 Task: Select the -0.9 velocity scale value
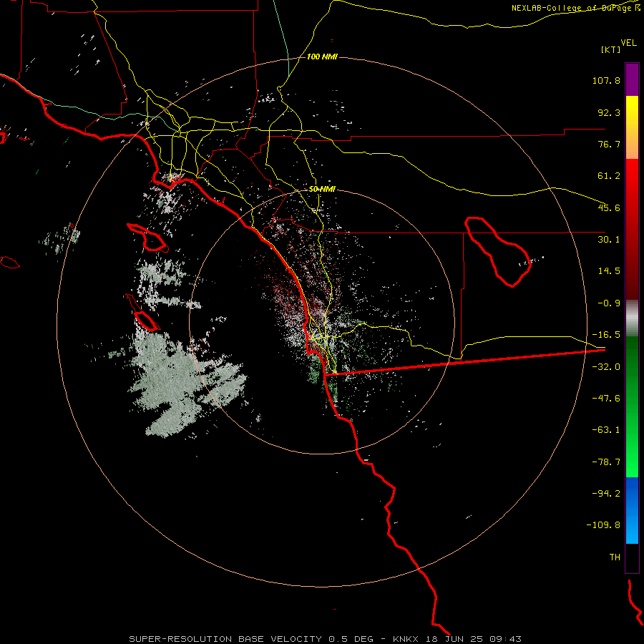pyautogui.click(x=609, y=303)
